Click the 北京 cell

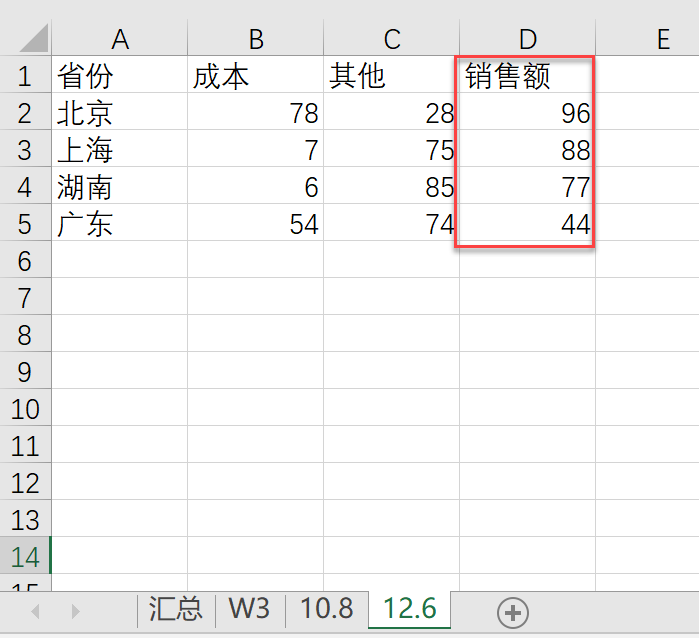(119, 112)
